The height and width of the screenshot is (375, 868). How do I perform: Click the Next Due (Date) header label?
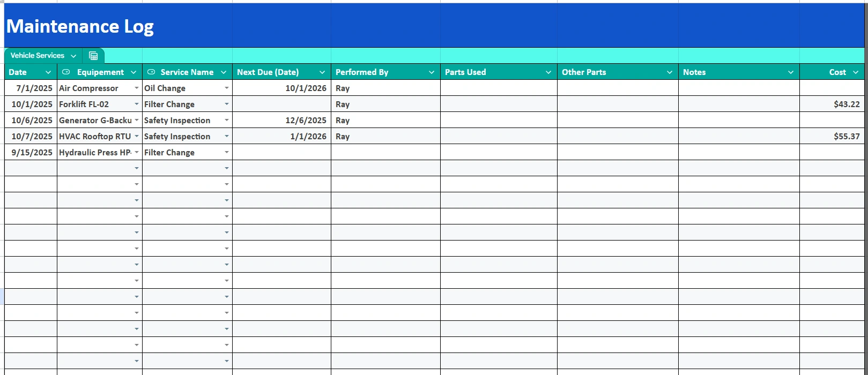[268, 72]
